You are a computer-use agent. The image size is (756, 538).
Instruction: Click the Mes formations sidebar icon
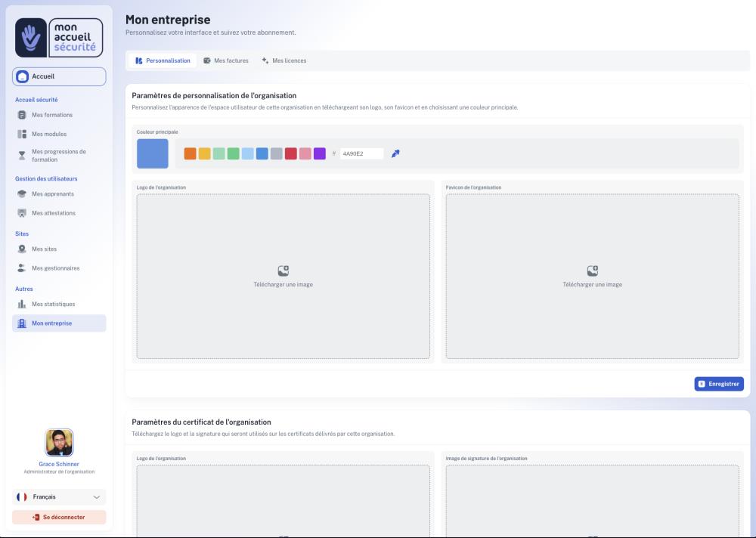[22, 115]
